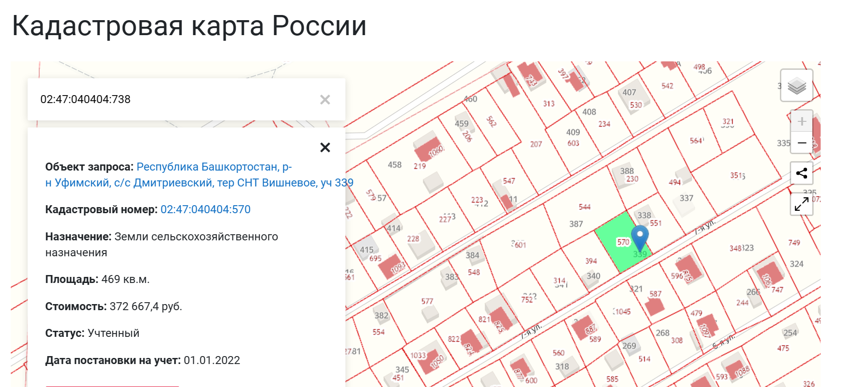Click parcel 554 on the map
This screenshot has width=868, height=387.
point(379,332)
